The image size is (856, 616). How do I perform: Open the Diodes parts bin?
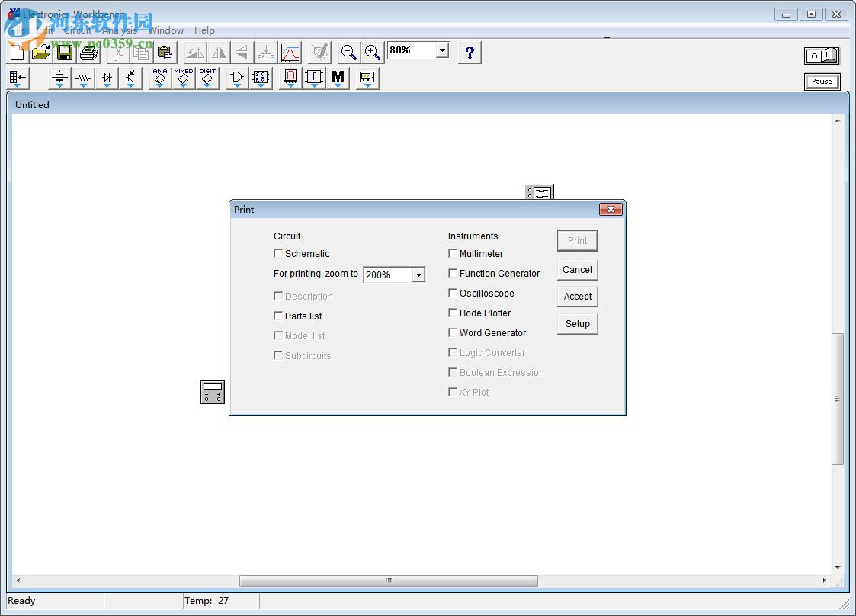[x=107, y=78]
